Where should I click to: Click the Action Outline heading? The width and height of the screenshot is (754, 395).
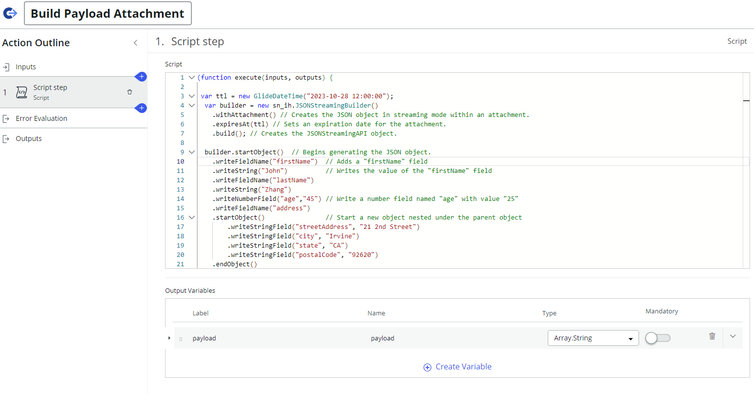36,43
